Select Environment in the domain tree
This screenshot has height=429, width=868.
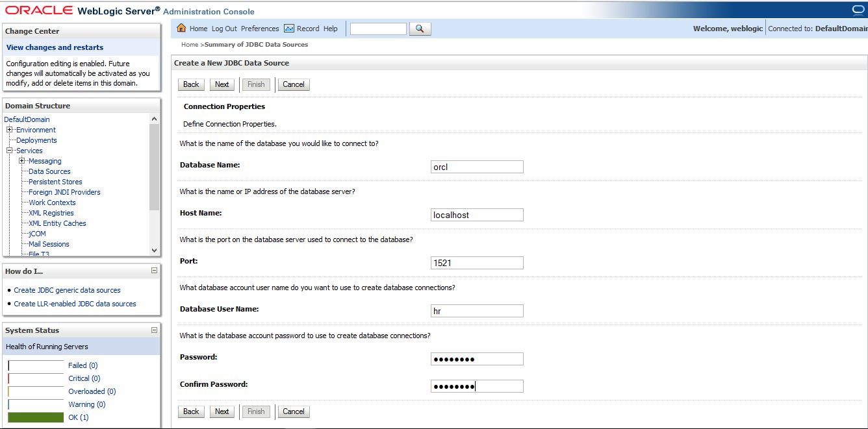point(36,130)
